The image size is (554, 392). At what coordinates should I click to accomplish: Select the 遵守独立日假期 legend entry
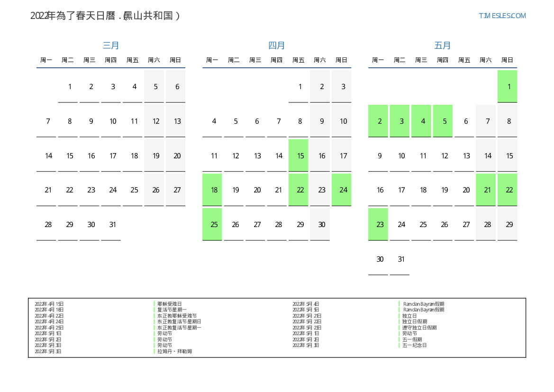point(419,328)
